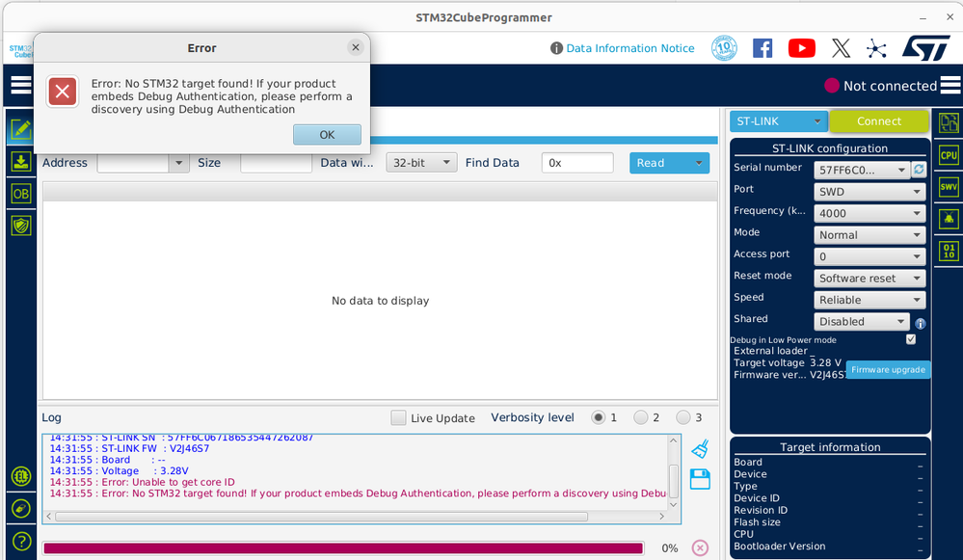Open the Erasing & Programming download icon
This screenshot has width=963, height=560.
tap(21, 162)
